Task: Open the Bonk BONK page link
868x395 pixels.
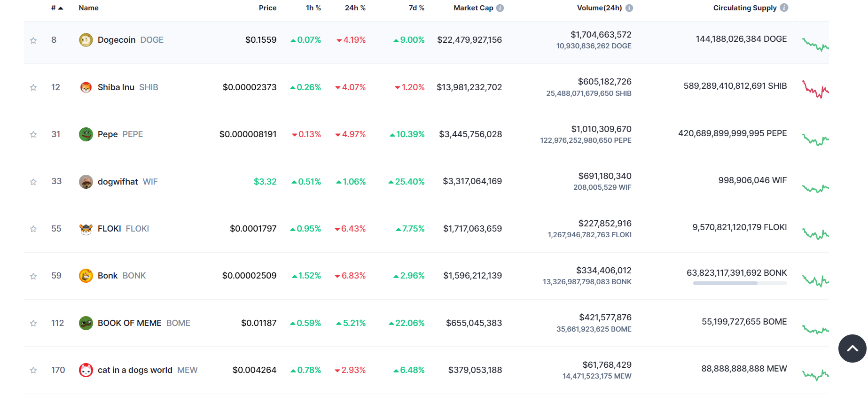Action: [122, 276]
